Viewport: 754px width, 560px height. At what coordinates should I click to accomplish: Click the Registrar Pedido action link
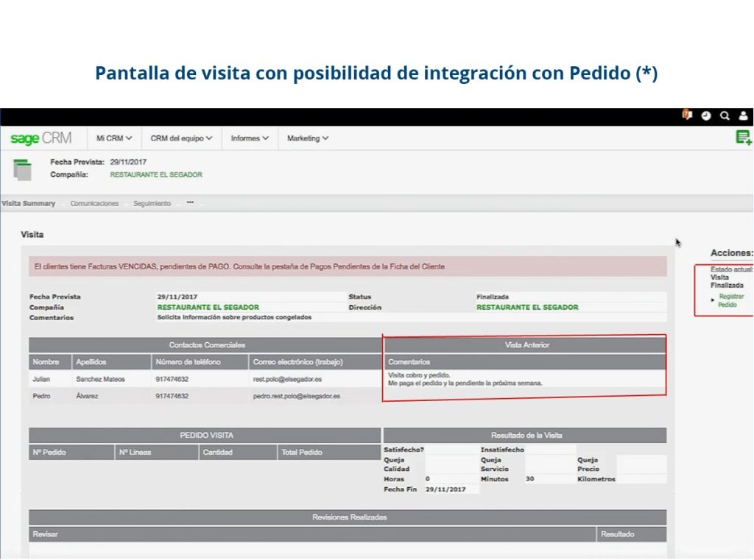(x=732, y=301)
